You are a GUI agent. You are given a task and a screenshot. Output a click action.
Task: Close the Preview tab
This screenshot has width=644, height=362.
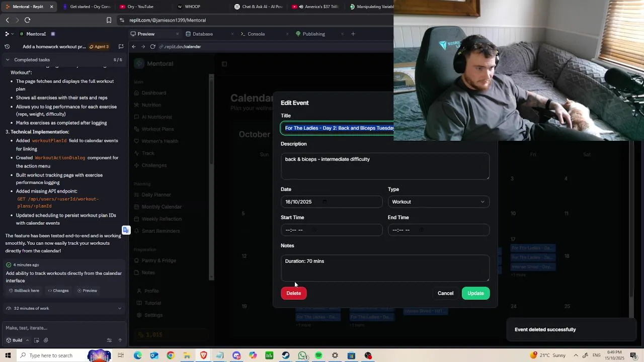177,34
